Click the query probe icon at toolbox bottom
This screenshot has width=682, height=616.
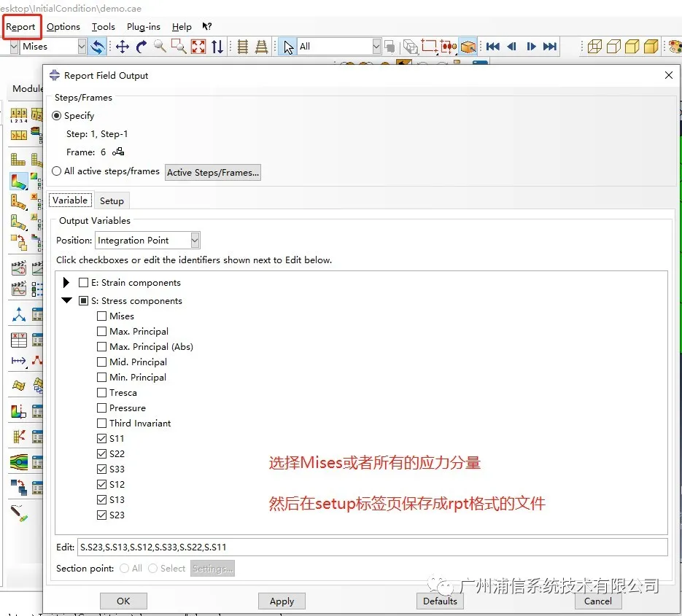(19, 513)
